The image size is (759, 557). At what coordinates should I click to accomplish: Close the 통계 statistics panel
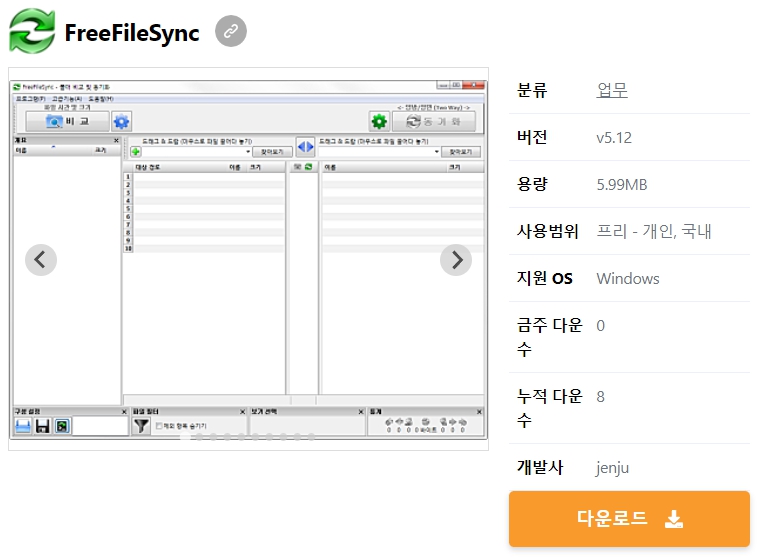tap(479, 411)
